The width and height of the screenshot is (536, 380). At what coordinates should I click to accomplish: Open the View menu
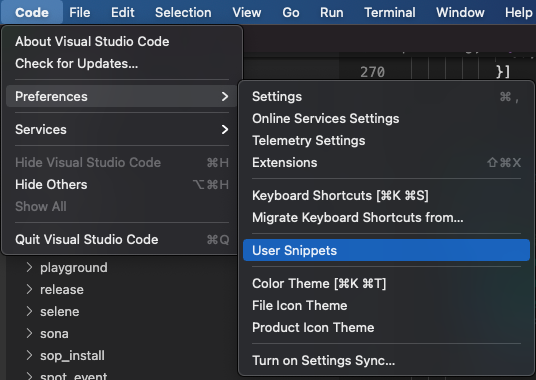coord(246,12)
